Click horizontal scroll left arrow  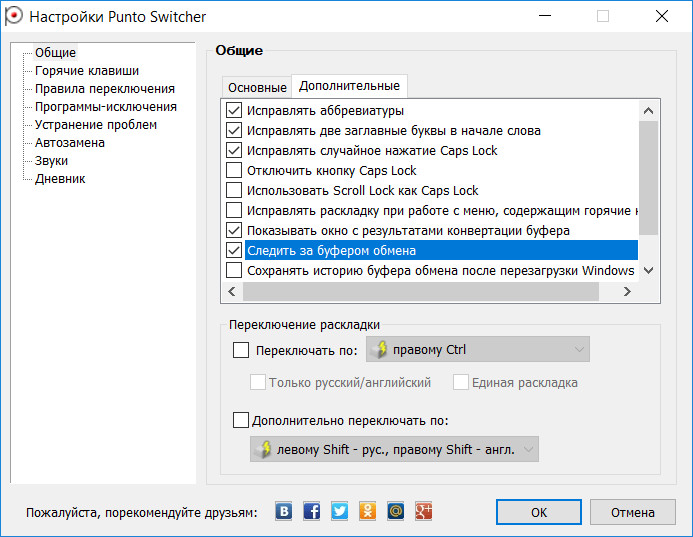coord(232,291)
